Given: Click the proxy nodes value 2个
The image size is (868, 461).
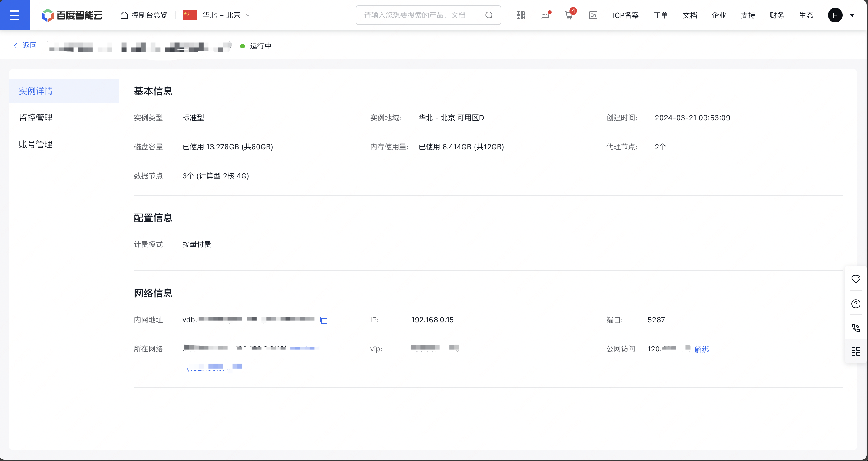Looking at the screenshot, I should (661, 147).
